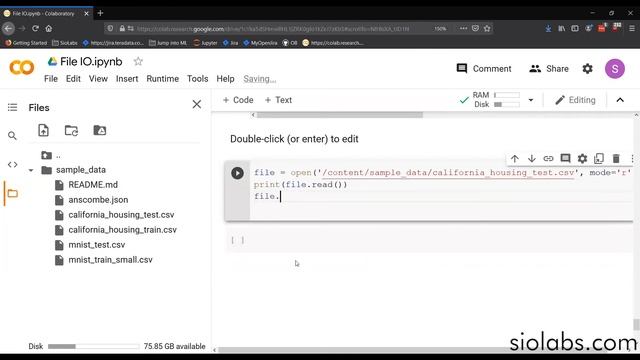This screenshot has width=640, height=360.
Task: Click the Disk usage bar in Files panel
Action: click(x=93, y=347)
